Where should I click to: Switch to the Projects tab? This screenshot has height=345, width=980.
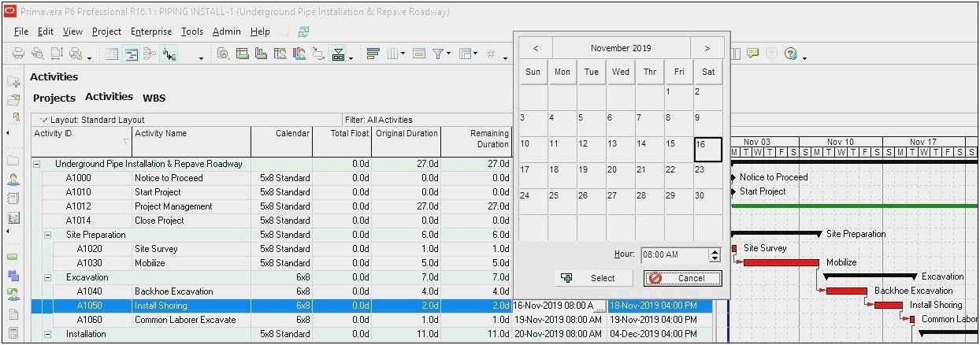54,98
